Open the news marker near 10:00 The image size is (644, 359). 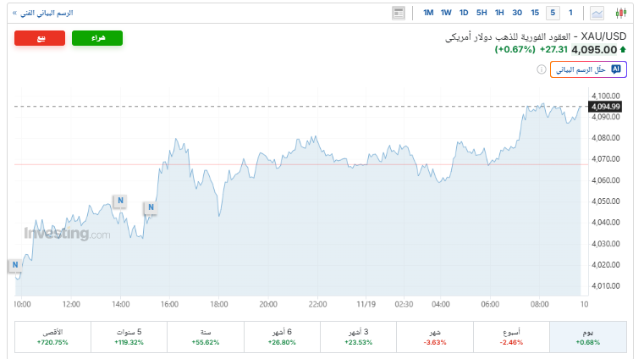click(x=14, y=266)
